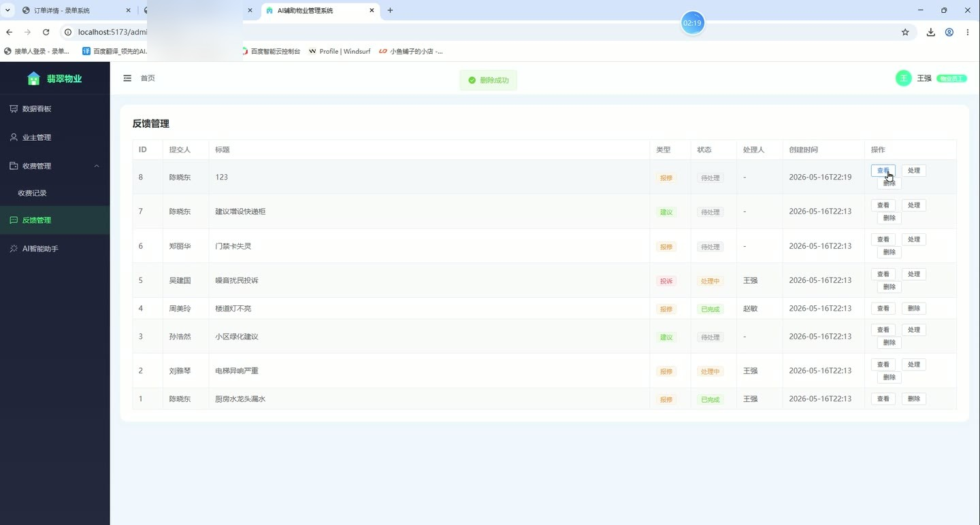Click 处理中 status tag in 噪音扰民投诉 row
The image size is (980, 525).
(x=710, y=281)
